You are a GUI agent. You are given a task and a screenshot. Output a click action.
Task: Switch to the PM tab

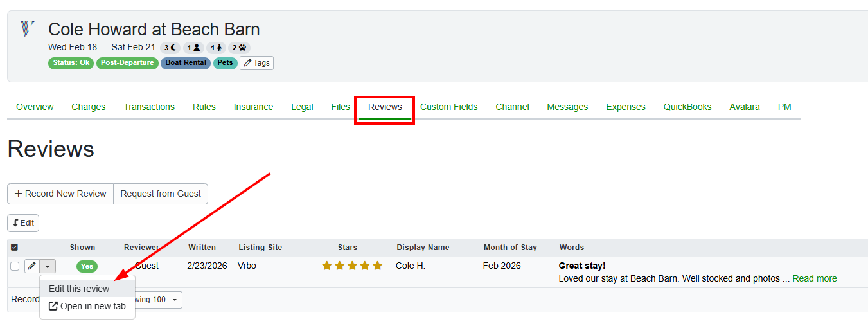[784, 107]
